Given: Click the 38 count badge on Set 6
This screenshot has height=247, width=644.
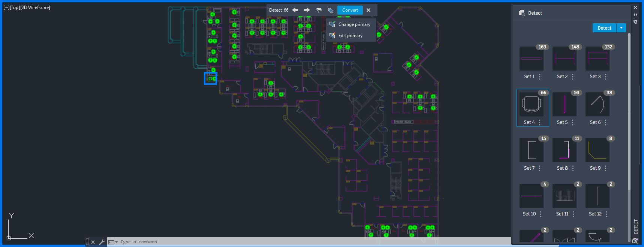Looking at the screenshot, I should coord(610,93).
